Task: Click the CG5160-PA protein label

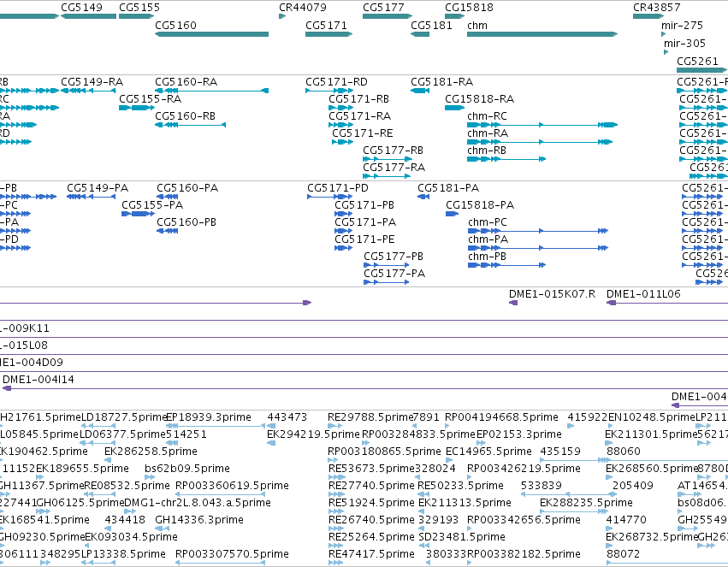Action: tap(187, 188)
